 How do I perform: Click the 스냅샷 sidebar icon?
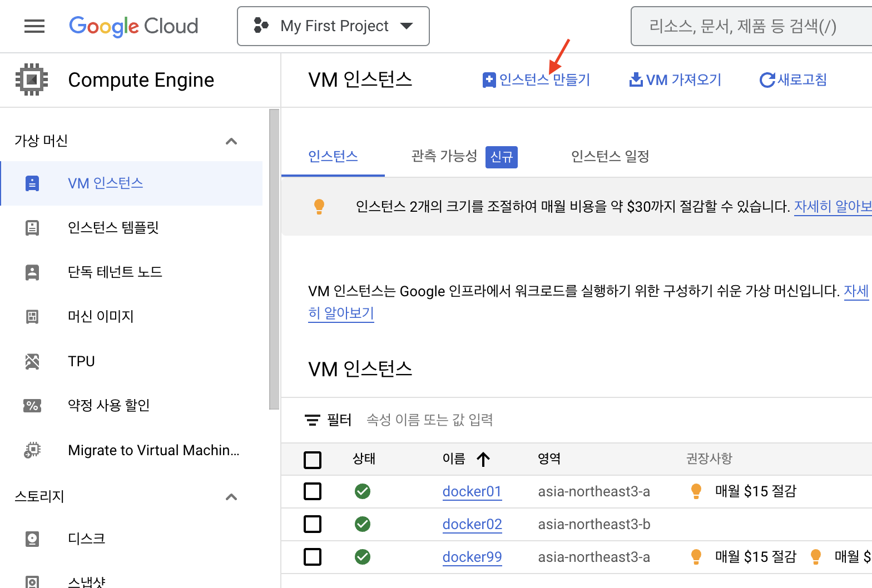[x=32, y=582]
